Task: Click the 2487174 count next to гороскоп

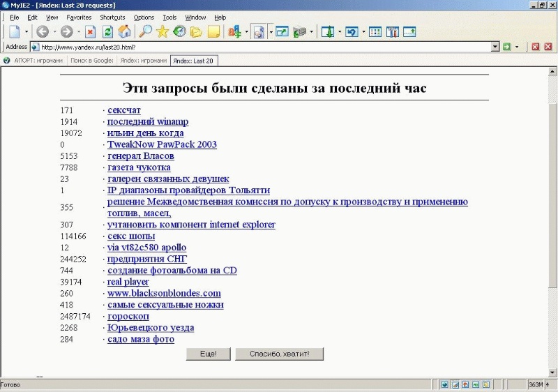Action: point(75,316)
